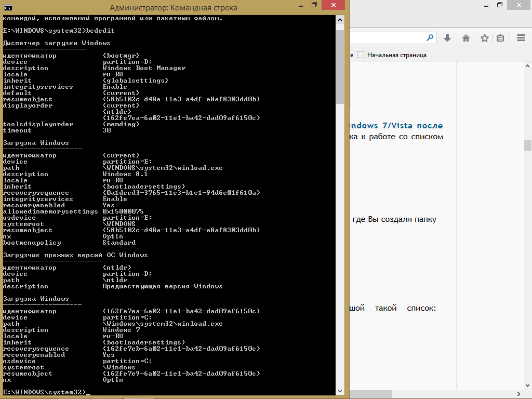Open the browser downloads arrow icon
Image resolution: width=532 pixels, height=399 pixels.
tap(447, 38)
